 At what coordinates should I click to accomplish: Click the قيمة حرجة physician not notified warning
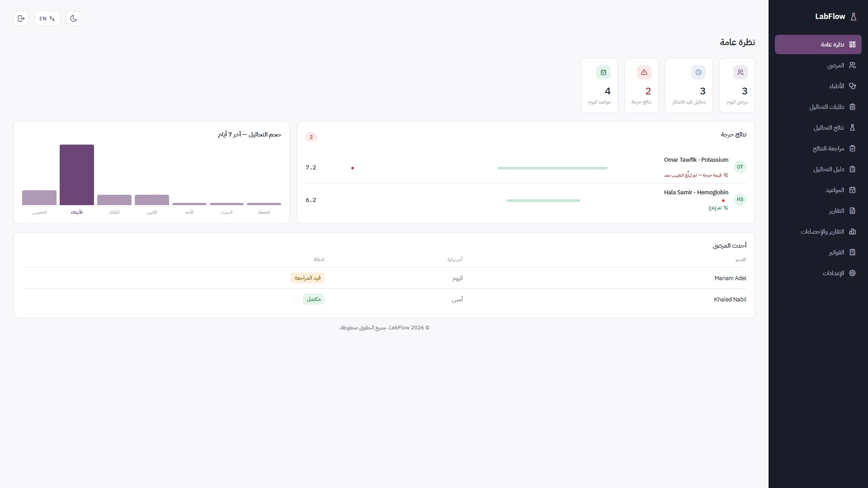tap(696, 175)
